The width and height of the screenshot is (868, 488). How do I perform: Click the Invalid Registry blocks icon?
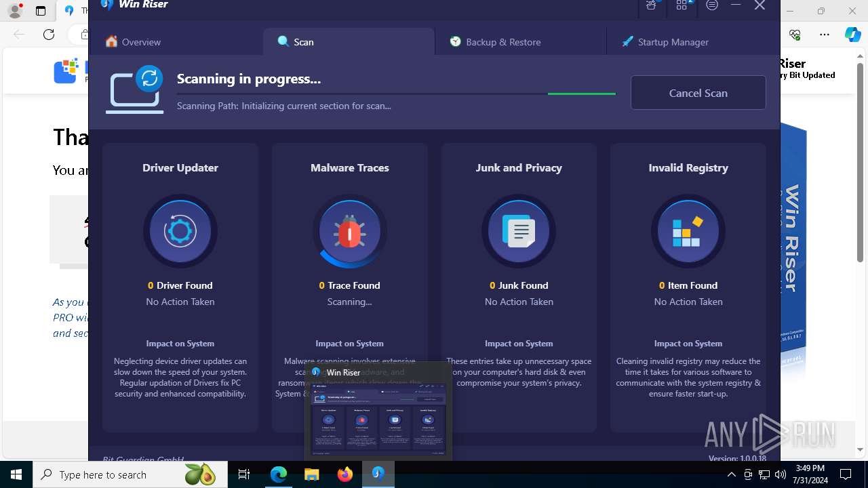pos(688,231)
